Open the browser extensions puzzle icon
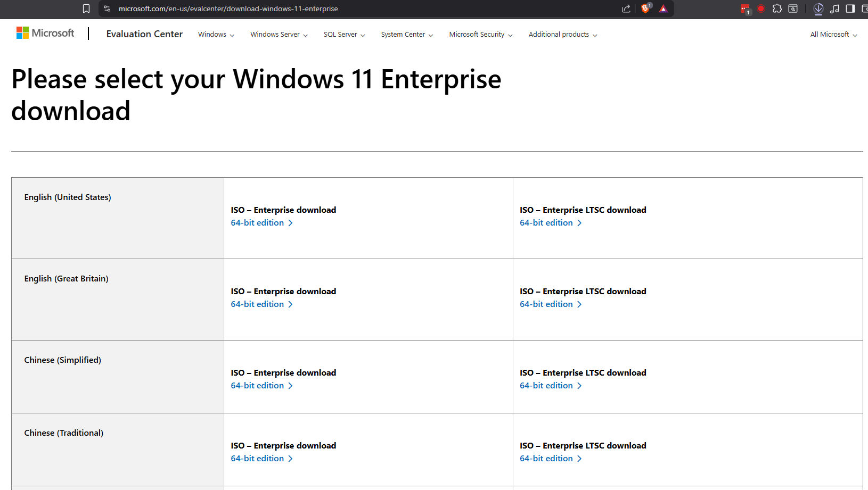 [777, 9]
